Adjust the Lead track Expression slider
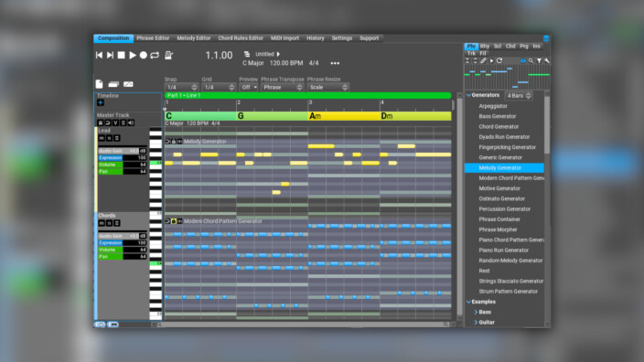Viewport: 644px width, 362px height. tap(123, 157)
